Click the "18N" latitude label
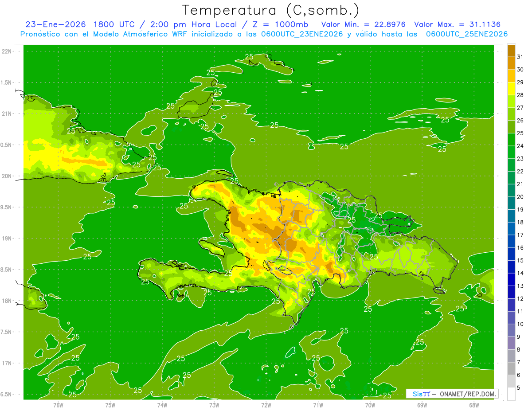This screenshot has width=532, height=411. (7, 301)
